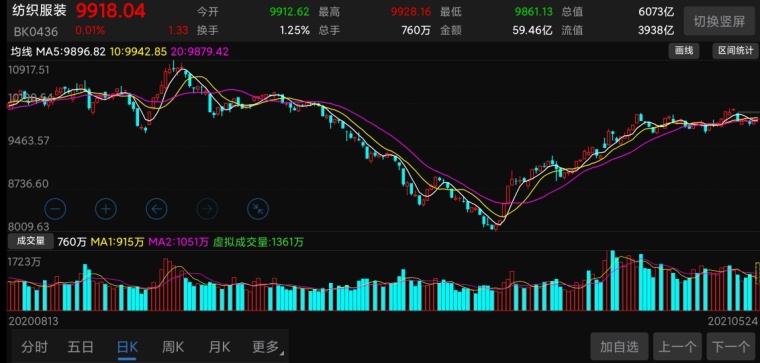Viewport: 760px width, 363px height.
Task: Open the 成交量 indicator selector
Action: [x=31, y=241]
